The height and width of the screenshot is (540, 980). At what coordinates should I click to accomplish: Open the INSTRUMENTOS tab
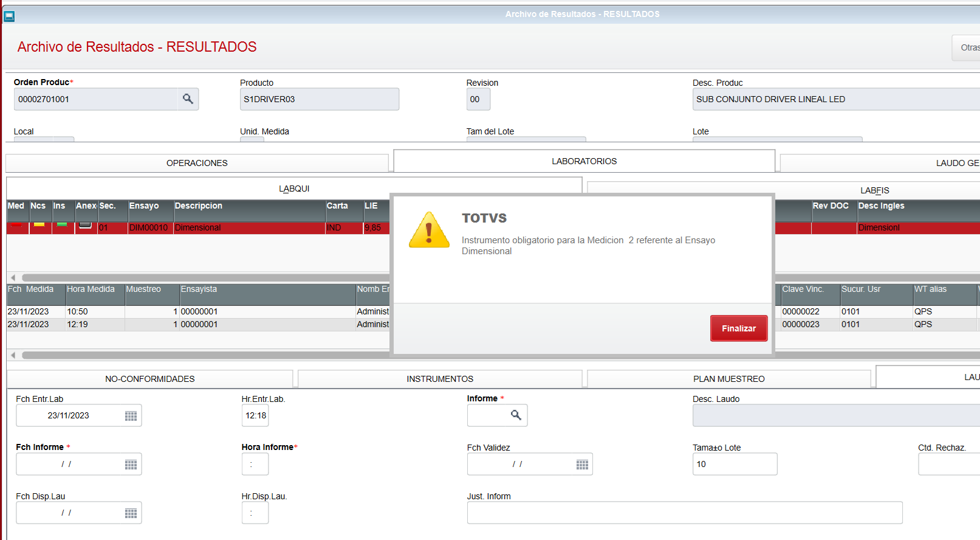pos(440,379)
